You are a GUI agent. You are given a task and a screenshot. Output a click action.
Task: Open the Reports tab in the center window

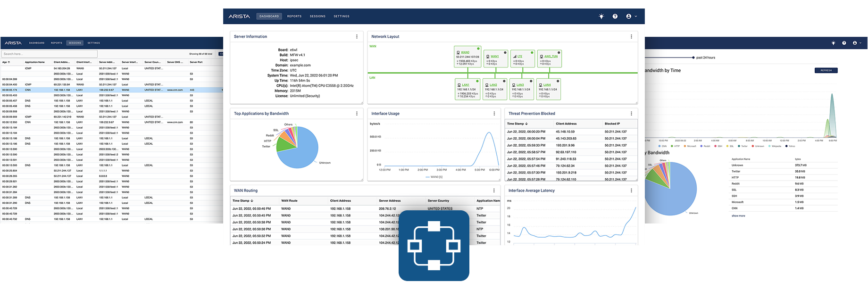[294, 17]
